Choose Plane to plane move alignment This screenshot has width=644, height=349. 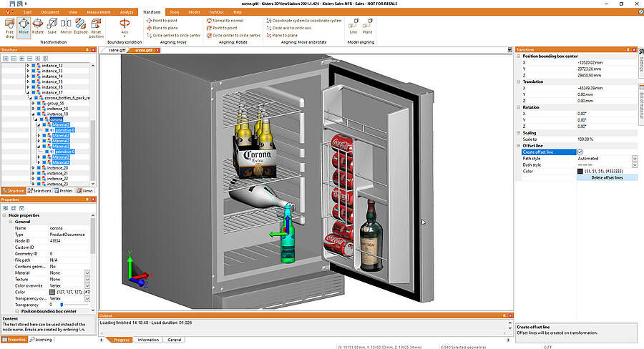tap(162, 28)
